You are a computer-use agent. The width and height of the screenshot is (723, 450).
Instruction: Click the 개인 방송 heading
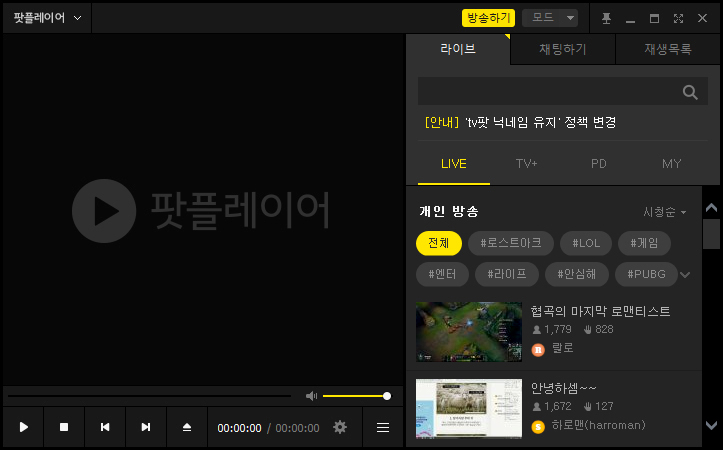[449, 212]
